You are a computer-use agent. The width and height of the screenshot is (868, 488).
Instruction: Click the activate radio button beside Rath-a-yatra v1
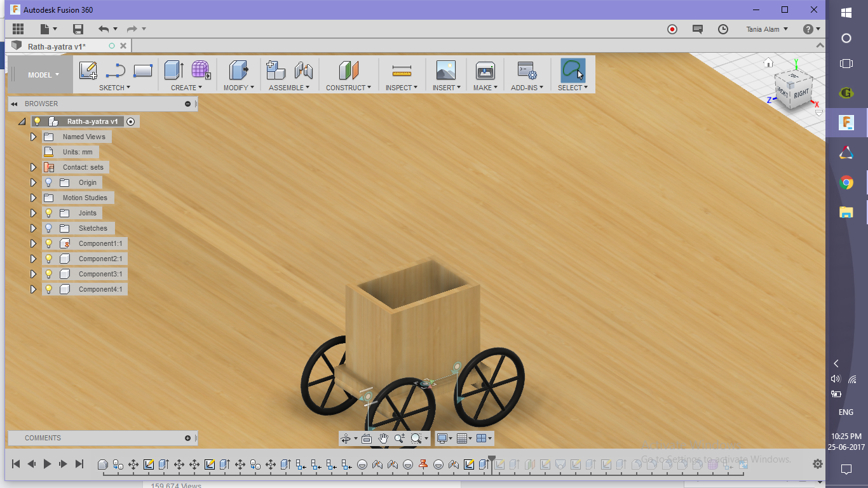(131, 121)
